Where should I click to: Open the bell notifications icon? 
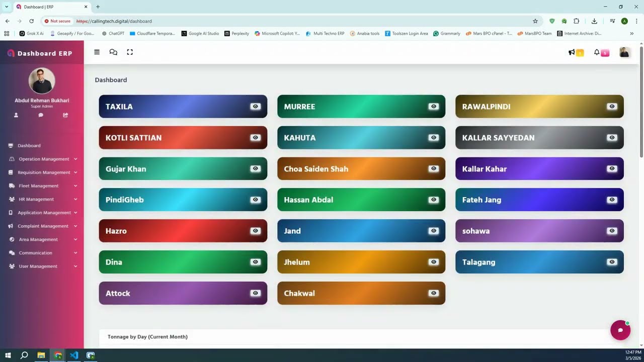pos(597,52)
